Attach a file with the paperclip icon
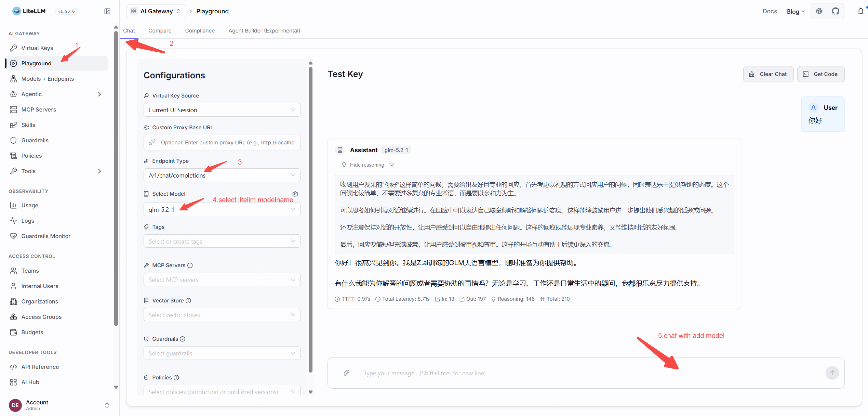Image resolution: width=868 pixels, height=416 pixels. (x=346, y=373)
